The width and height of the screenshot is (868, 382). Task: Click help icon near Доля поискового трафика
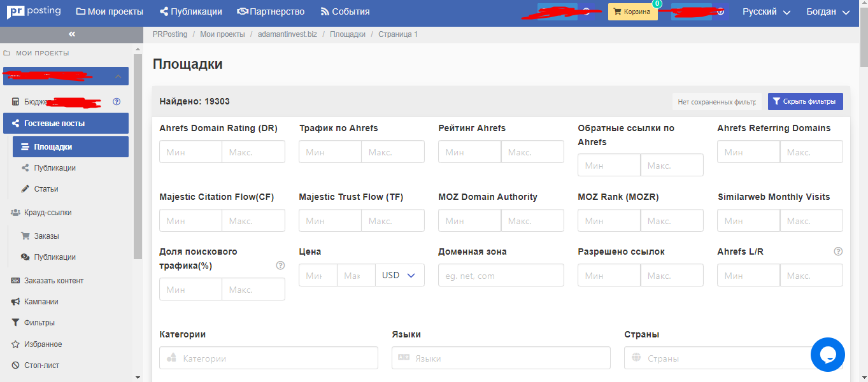280,265
